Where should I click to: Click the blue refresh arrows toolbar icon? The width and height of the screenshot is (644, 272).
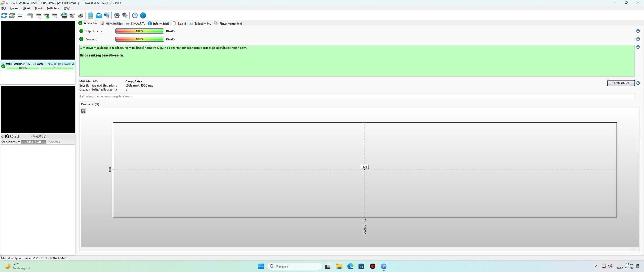(4, 15)
